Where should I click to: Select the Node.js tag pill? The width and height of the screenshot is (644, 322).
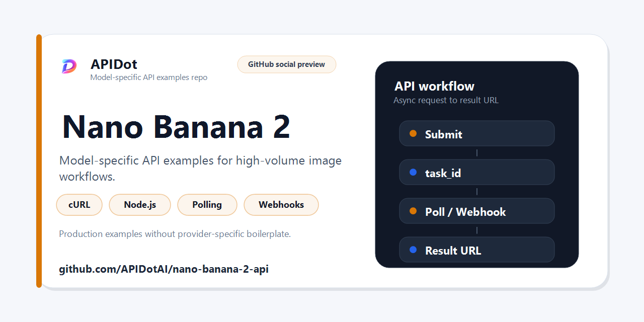coord(140,205)
